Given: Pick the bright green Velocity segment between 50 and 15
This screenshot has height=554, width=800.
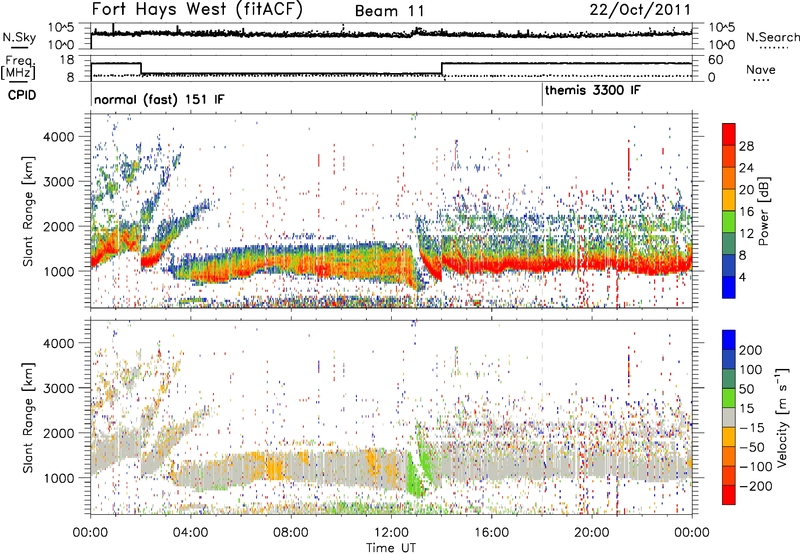Looking at the screenshot, I should pyautogui.click(x=729, y=398).
